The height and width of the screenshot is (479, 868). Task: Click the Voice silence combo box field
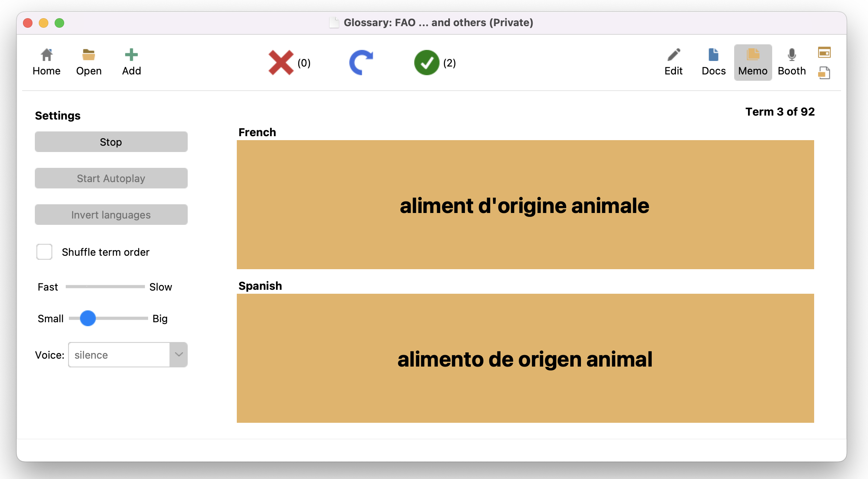click(119, 355)
